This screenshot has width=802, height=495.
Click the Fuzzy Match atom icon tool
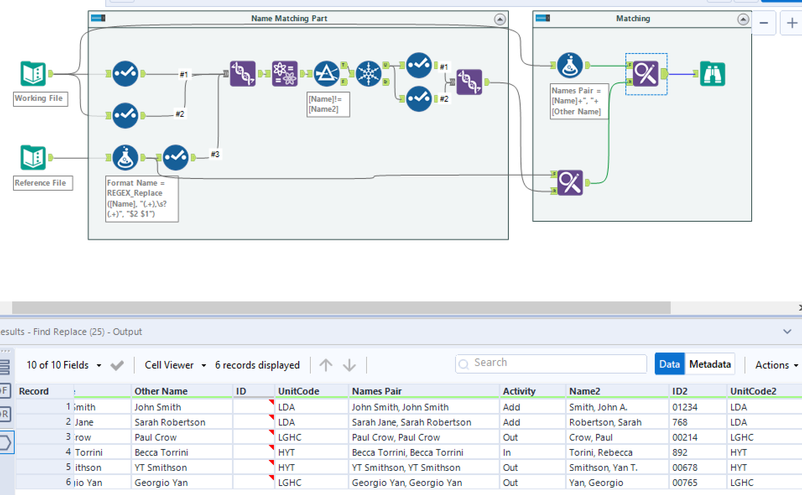click(284, 74)
